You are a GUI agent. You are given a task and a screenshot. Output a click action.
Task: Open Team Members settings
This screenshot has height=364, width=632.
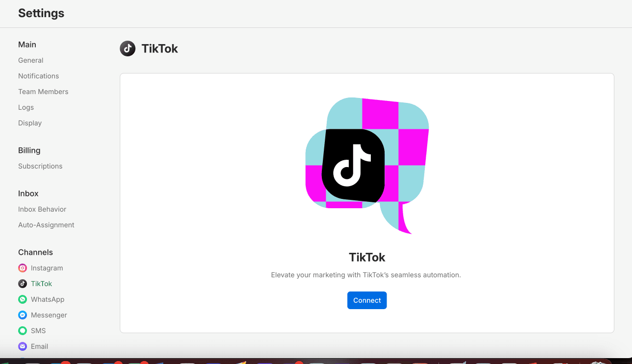coord(43,92)
